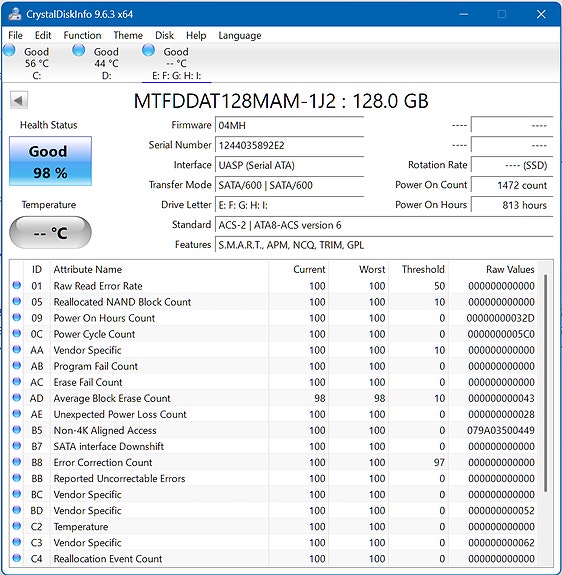Click status dot for Temperature attribute row

coord(16,526)
